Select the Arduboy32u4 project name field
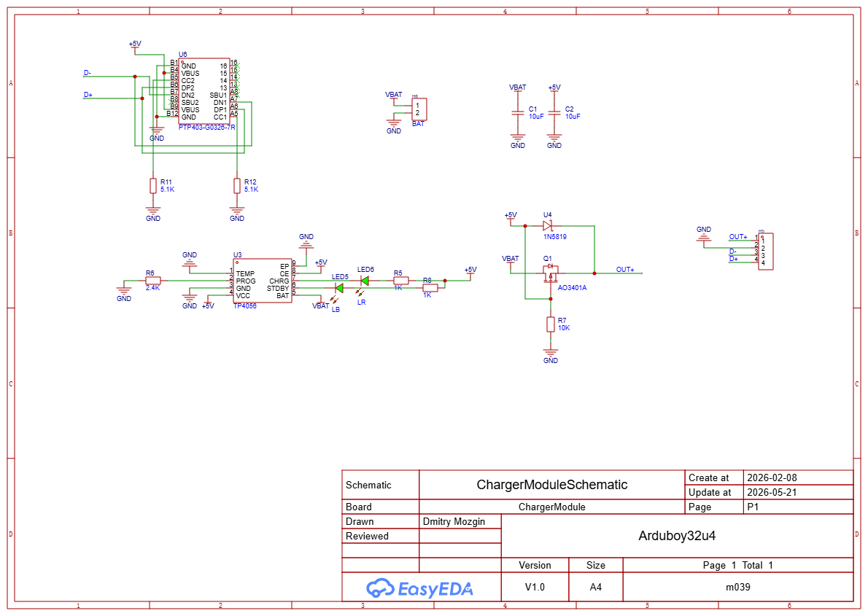 tap(677, 536)
